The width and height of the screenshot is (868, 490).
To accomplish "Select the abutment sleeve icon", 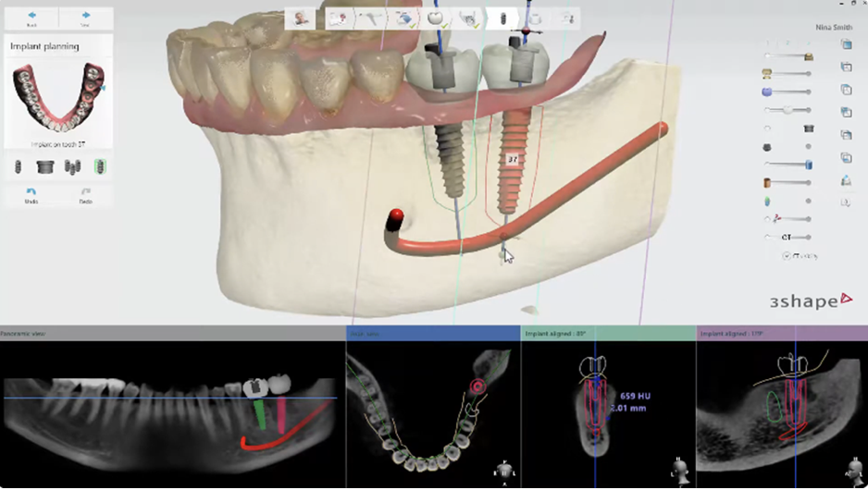I will click(x=44, y=167).
